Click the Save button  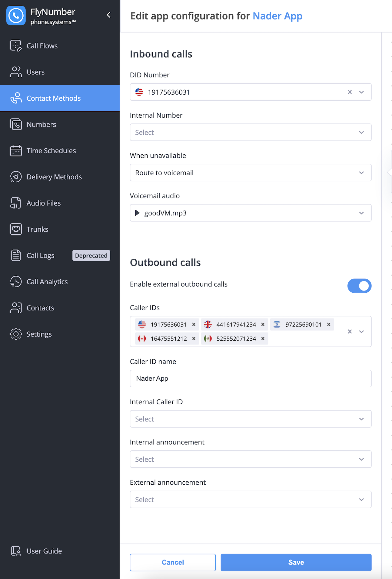[x=296, y=562]
